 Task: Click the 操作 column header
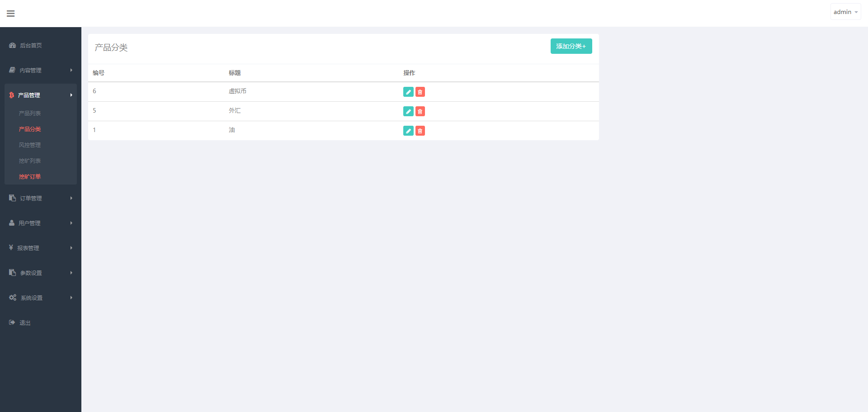click(409, 73)
